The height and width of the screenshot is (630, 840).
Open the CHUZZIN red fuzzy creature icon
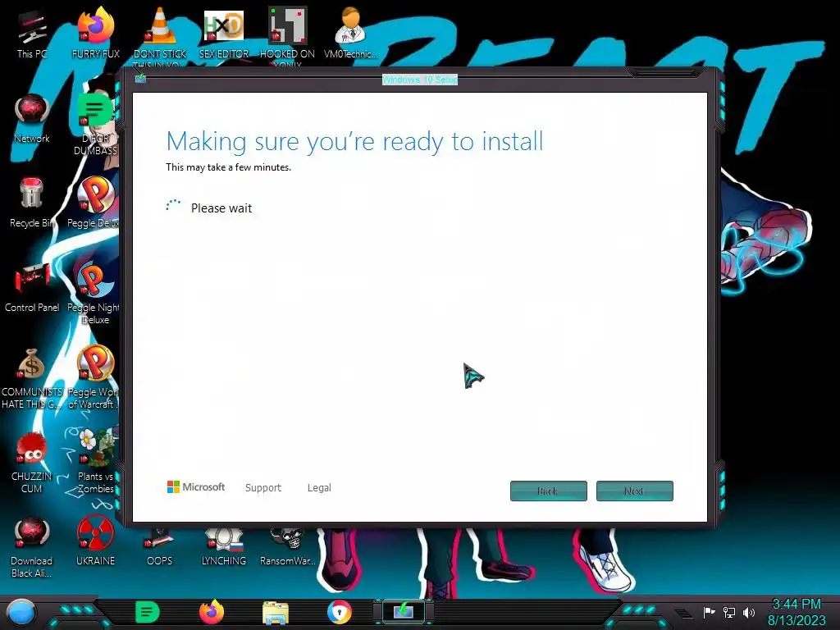point(32,463)
